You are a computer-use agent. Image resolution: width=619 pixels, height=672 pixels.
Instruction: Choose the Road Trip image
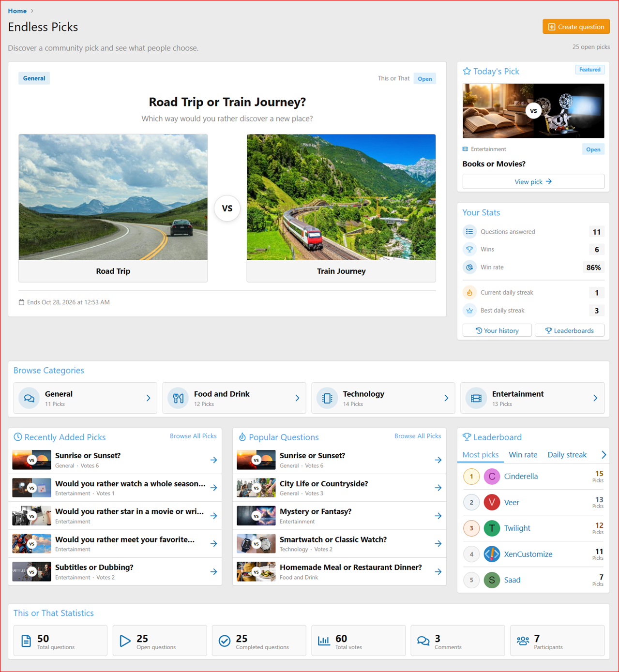113,197
